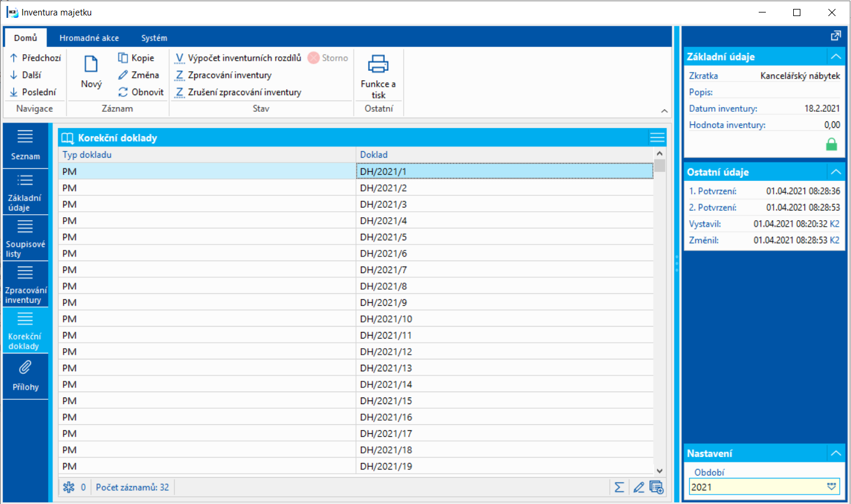
Task: Select the Korekční doklady sidebar page
Action: (26, 330)
